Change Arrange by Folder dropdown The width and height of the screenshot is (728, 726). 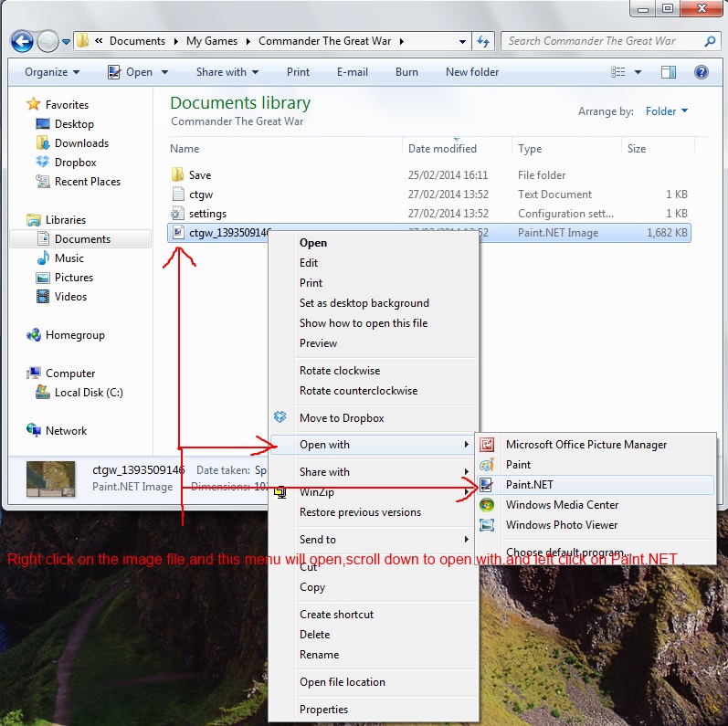point(666,111)
